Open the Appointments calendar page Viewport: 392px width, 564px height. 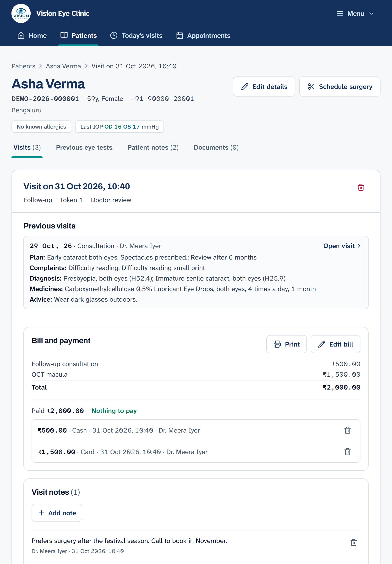pos(203,36)
